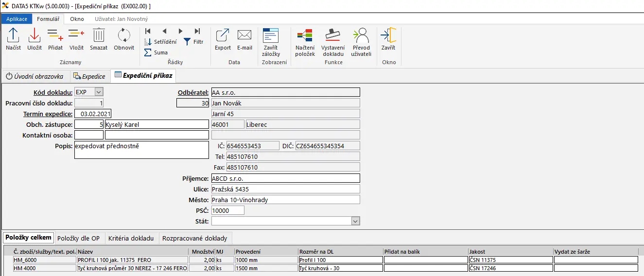644x276 pixels.
Task: Refresh data with the Obnovit icon
Action: coord(124,39)
